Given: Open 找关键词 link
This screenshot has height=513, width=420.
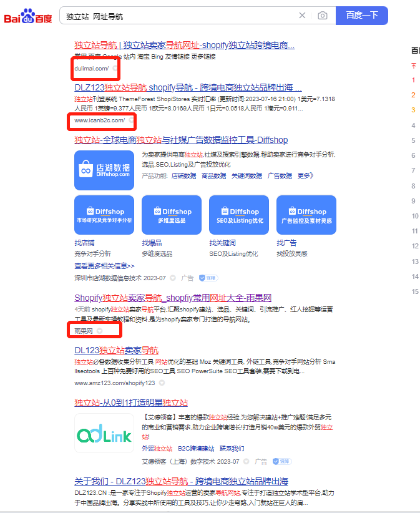Looking at the screenshot, I should coord(222,243).
